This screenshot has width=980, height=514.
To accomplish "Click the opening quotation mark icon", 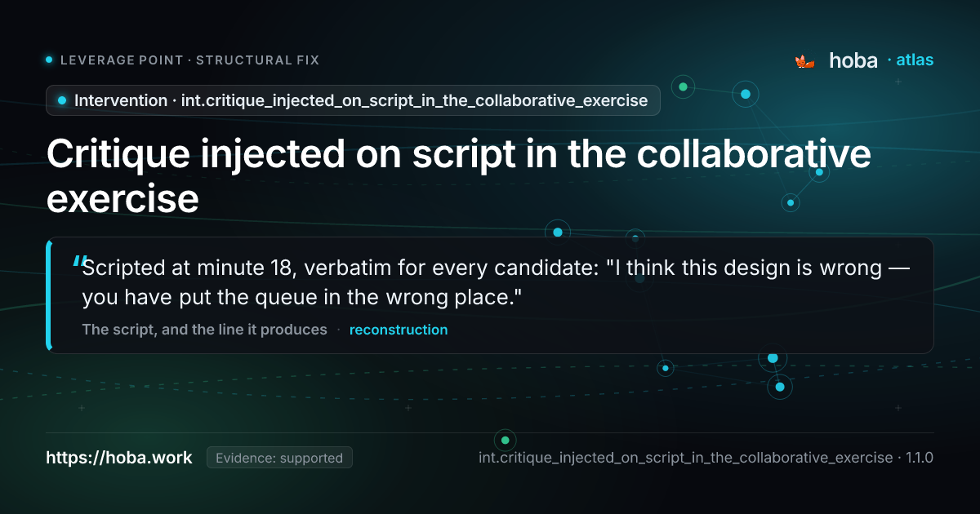I will click(x=79, y=261).
